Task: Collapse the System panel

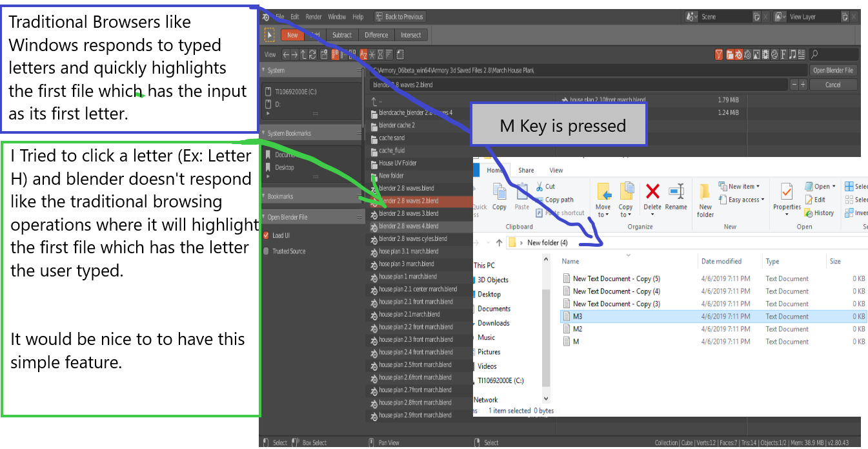Action: click(263, 70)
